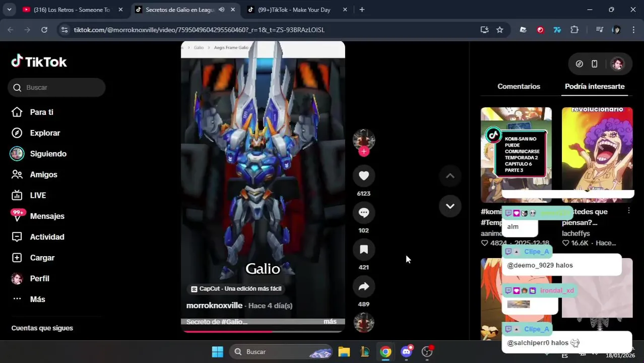
Task: Share video with arrow icon
Action: click(364, 286)
